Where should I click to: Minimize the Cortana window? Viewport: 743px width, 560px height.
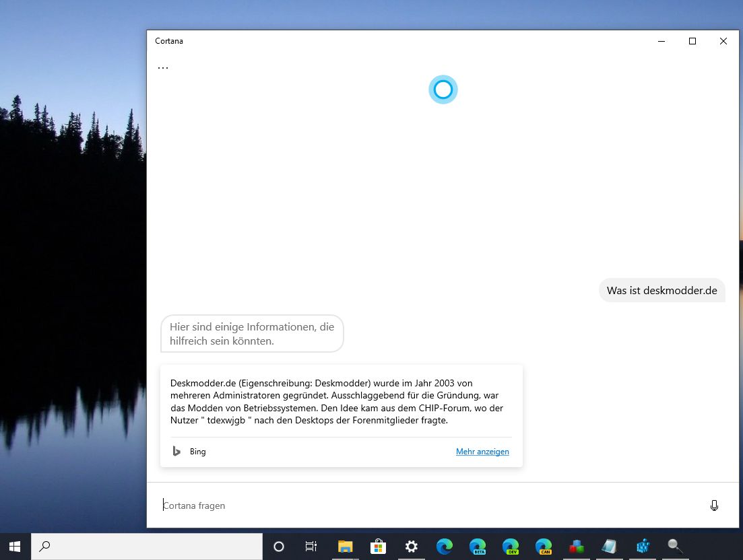coord(661,41)
